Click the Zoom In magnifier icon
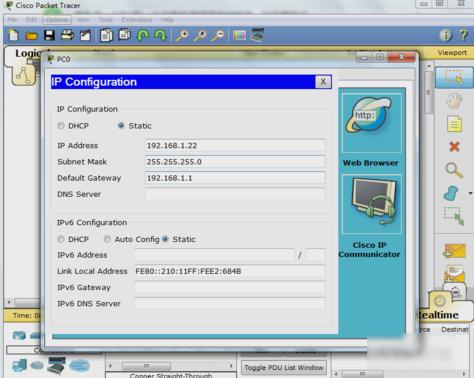Screen dimensions: 474x378 182,35
